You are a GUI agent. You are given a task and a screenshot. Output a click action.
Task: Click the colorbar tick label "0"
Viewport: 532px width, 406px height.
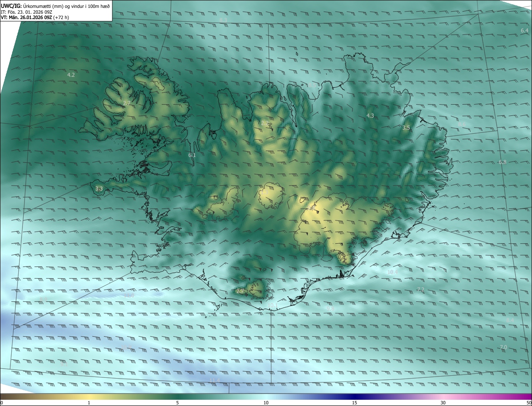click(x=2, y=403)
